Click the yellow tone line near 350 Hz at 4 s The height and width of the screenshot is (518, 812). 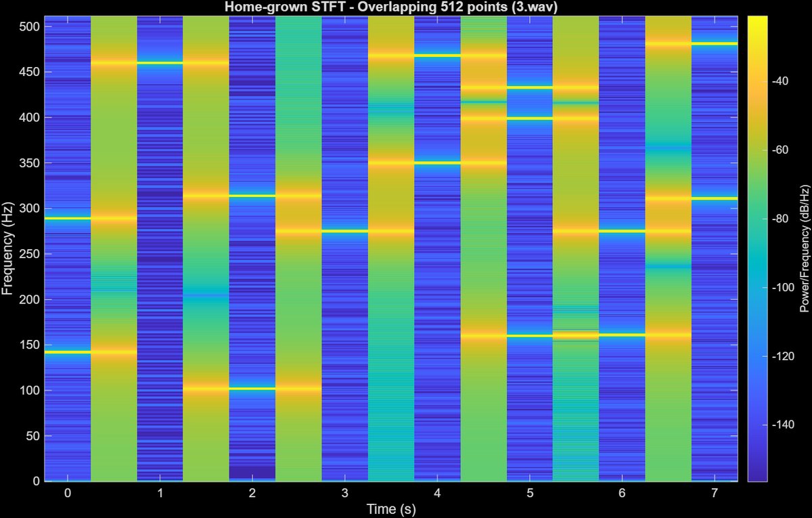point(437,163)
